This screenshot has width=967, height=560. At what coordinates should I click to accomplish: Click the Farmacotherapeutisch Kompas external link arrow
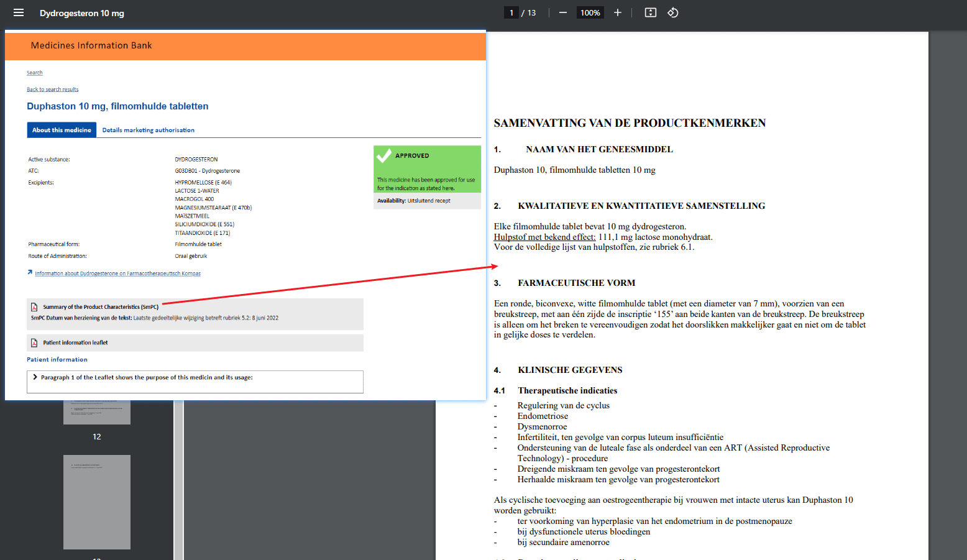point(30,272)
